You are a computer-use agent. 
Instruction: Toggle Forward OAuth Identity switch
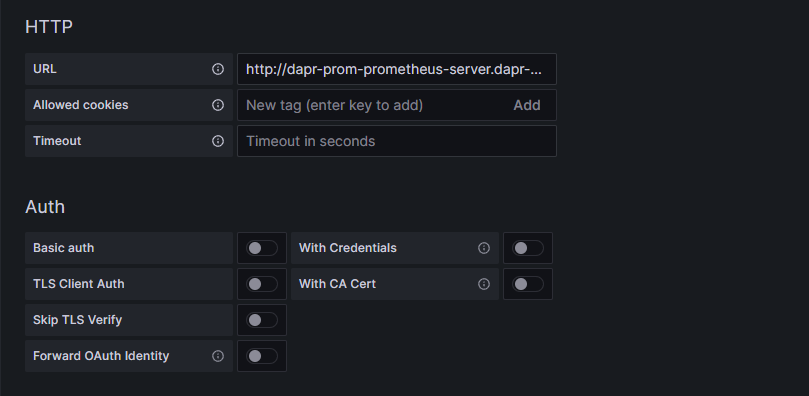click(x=262, y=356)
